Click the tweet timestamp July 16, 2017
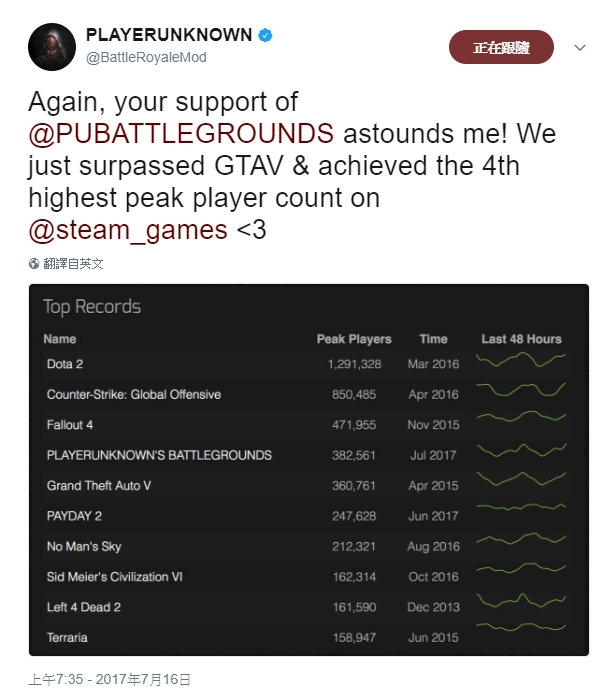This screenshot has height=692, width=613. 109,679
